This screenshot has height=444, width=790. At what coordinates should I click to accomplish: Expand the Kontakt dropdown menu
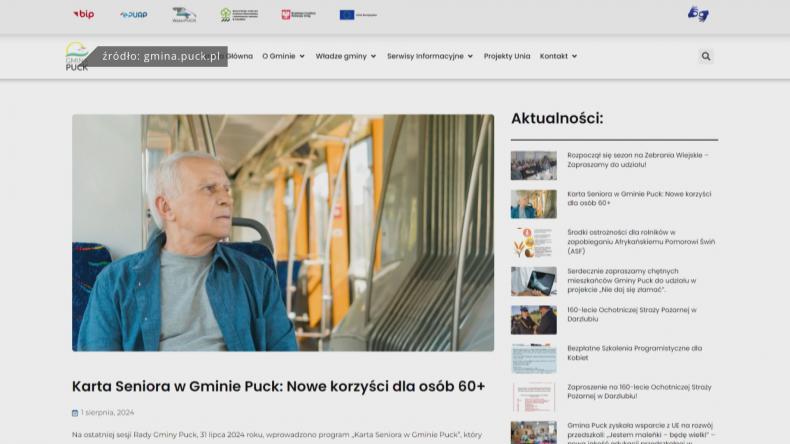pos(558,56)
